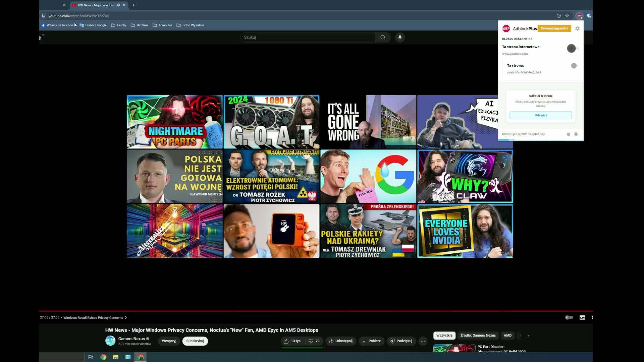Screen dimensions: 644x362
Task: Open Polskie rakiety nad Ukrainą video
Action: (368, 231)
